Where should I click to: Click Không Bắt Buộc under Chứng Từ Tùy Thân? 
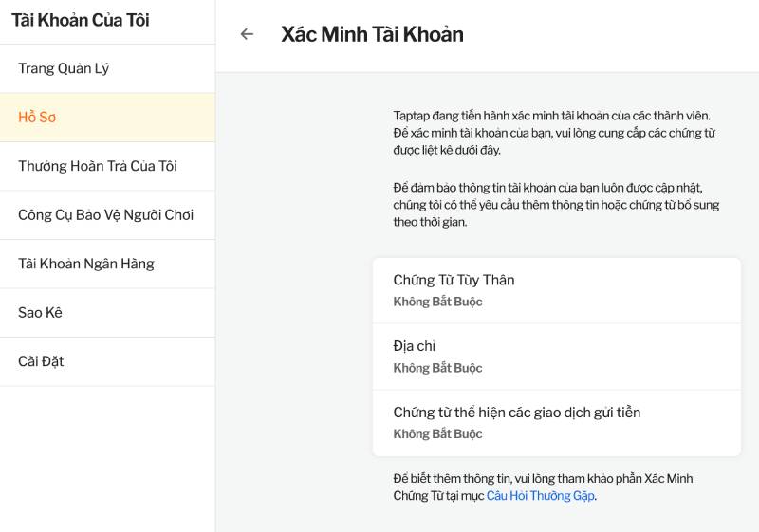(x=437, y=302)
